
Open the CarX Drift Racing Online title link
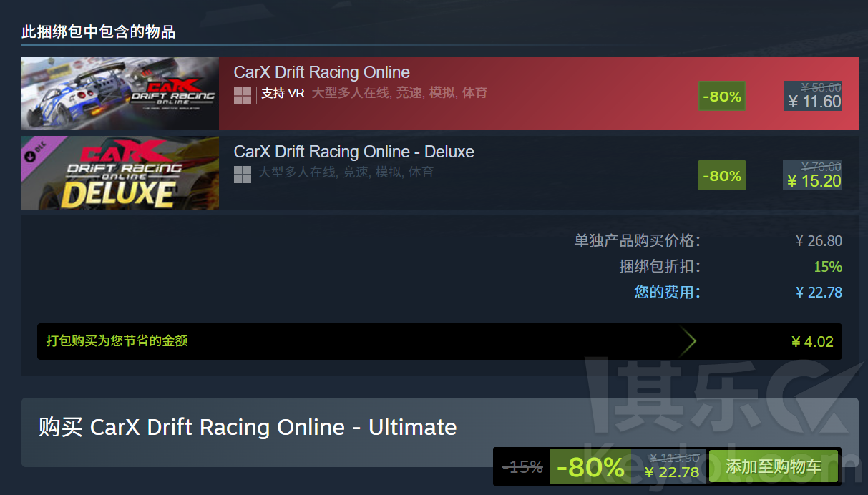coord(322,72)
